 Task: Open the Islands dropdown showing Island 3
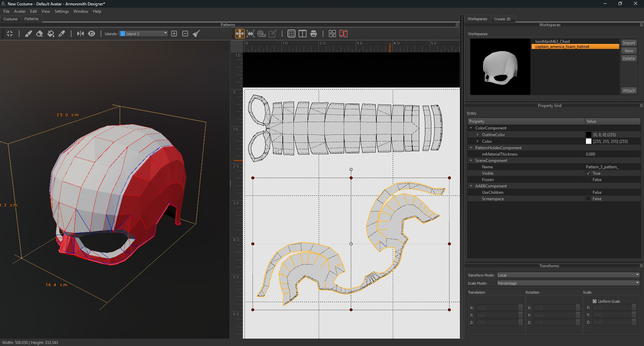click(144, 34)
